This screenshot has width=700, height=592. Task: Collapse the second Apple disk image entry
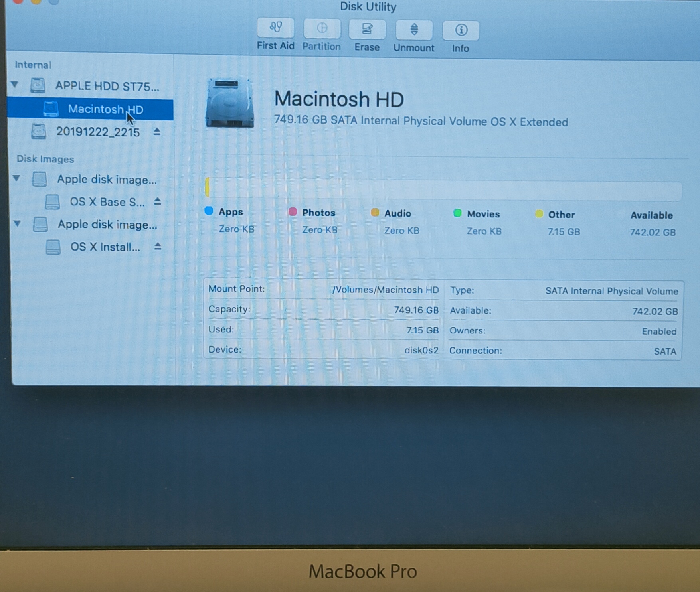point(18,223)
